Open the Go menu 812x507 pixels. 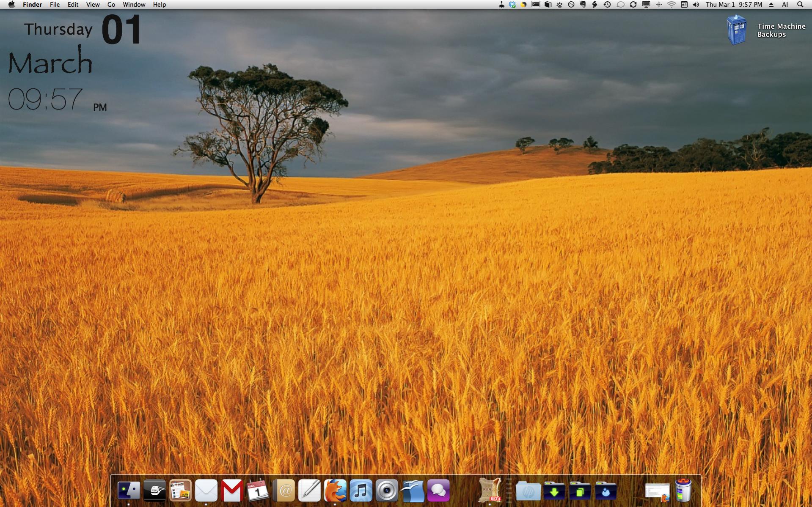click(111, 4)
